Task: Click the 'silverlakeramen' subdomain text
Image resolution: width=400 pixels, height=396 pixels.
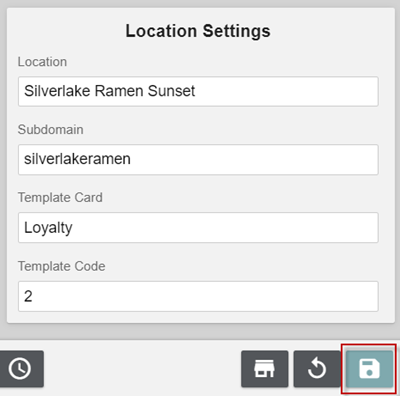Action: pyautogui.click(x=77, y=159)
